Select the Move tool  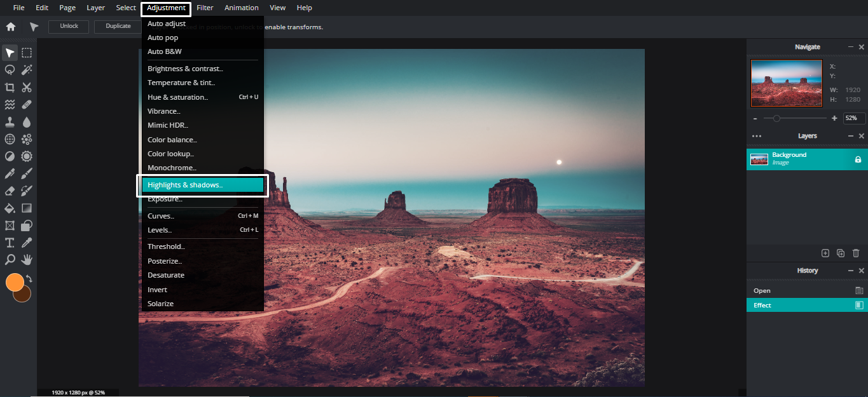point(9,52)
